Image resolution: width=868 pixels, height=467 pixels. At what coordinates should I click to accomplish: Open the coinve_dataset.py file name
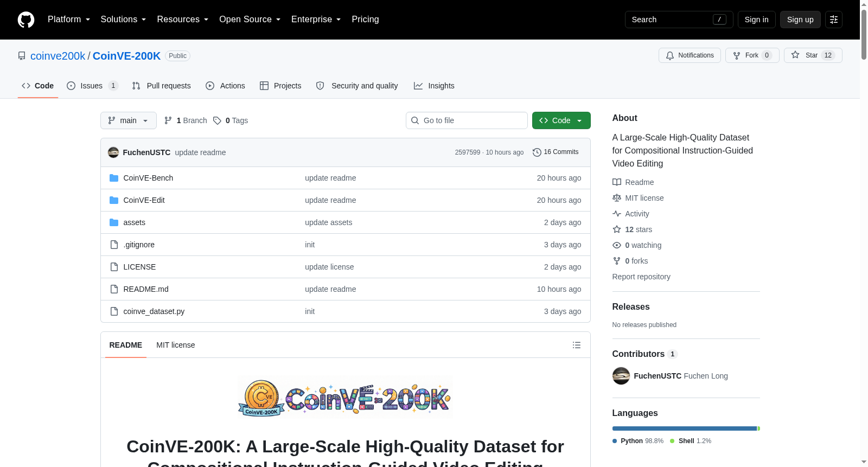tap(154, 311)
